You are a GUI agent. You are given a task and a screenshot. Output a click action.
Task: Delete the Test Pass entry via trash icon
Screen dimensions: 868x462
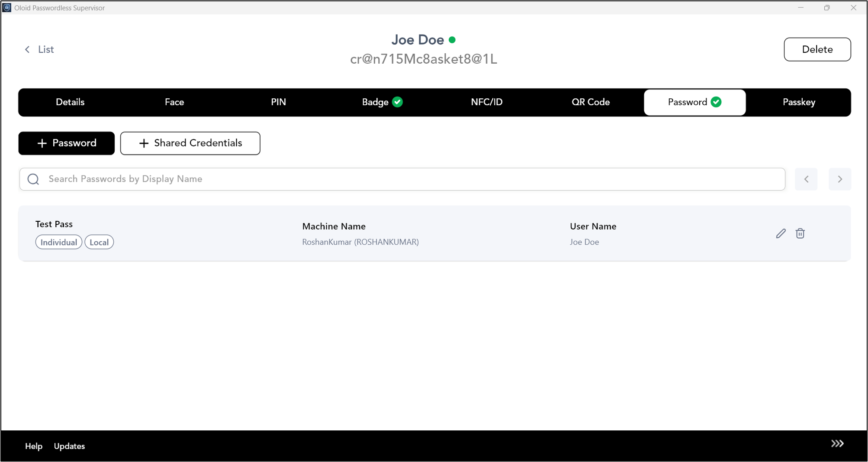click(x=800, y=233)
